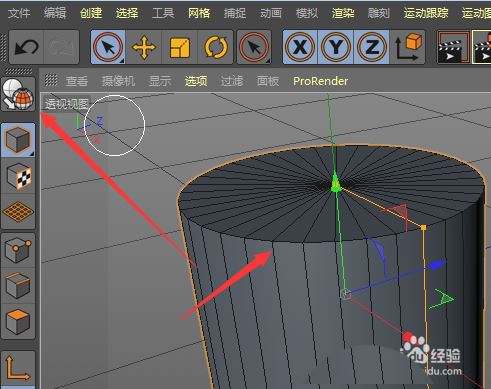Click the blue Z-axis arrow handle
The width and height of the screenshot is (491, 389).
(x=437, y=265)
